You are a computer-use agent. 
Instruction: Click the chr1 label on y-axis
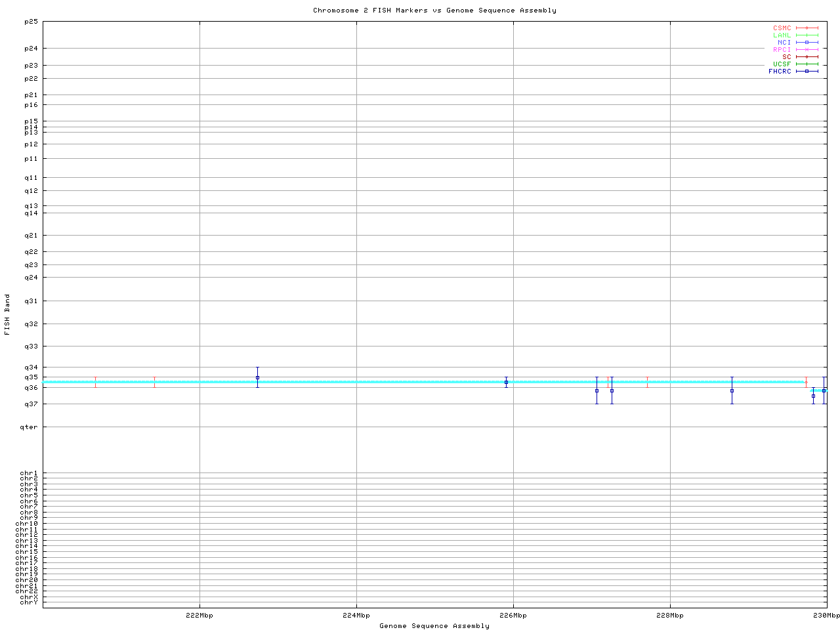29,473
